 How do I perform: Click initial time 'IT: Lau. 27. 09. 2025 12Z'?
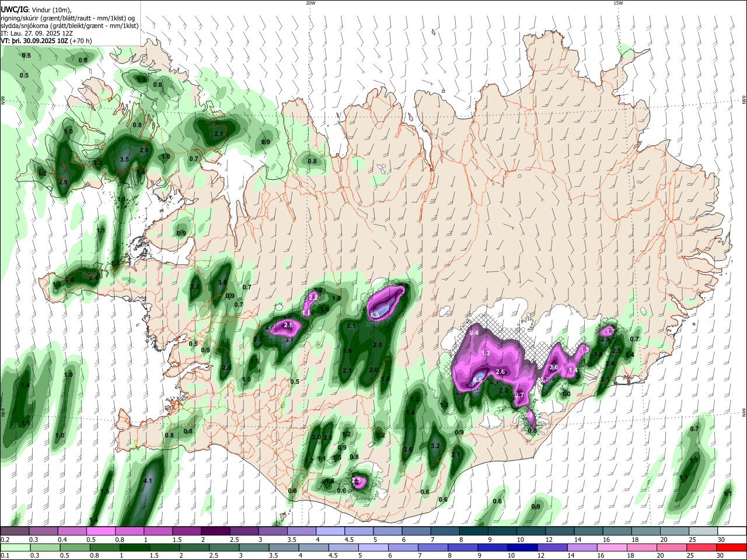click(x=38, y=33)
